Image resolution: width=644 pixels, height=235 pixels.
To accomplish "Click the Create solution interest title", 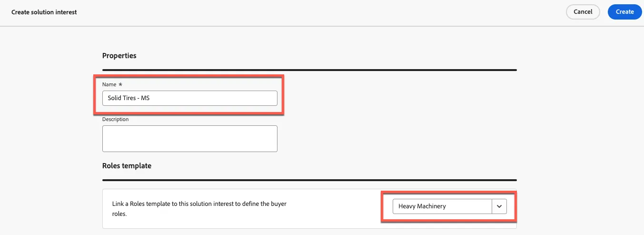I will [x=44, y=12].
